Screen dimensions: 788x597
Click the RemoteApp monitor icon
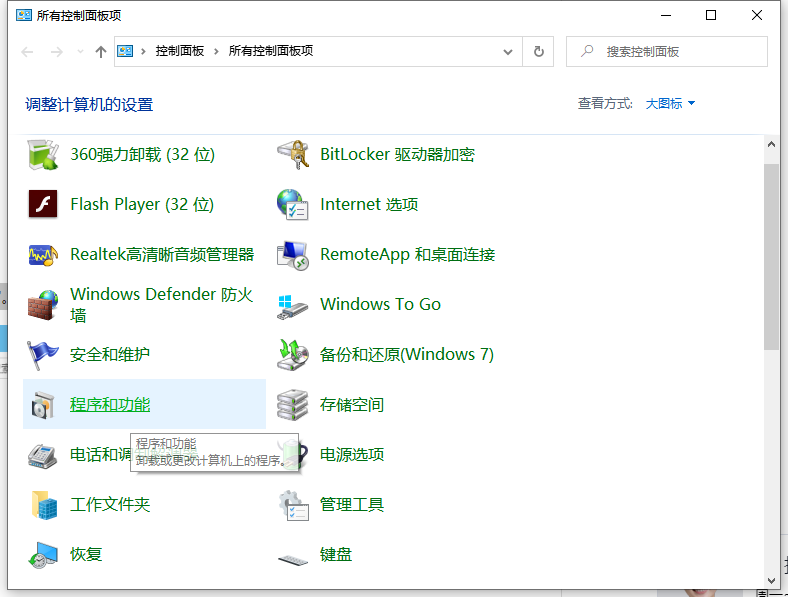[x=292, y=255]
